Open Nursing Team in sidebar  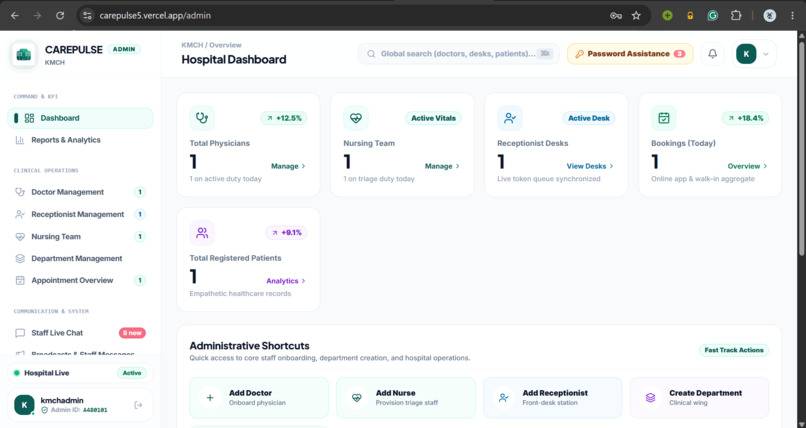80,236
